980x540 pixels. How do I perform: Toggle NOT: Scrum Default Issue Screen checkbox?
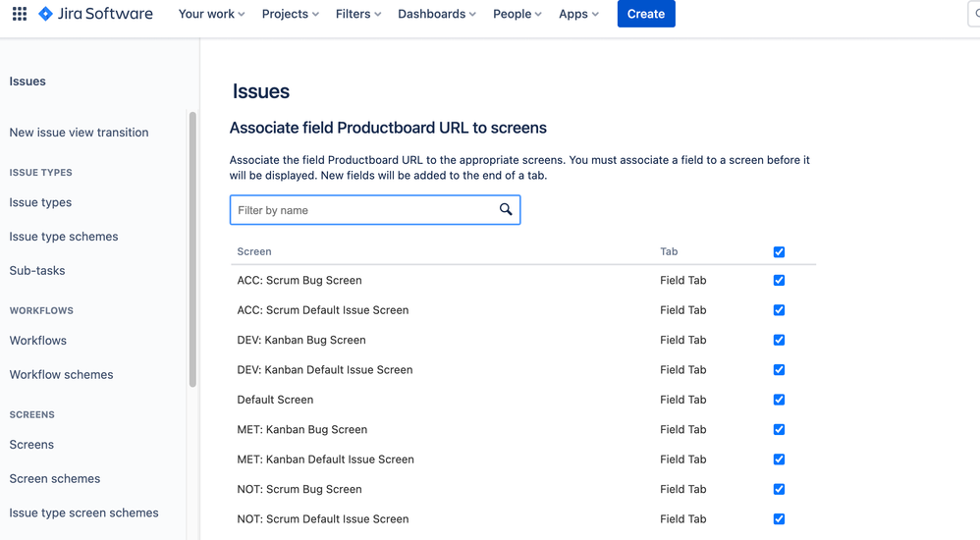(x=779, y=518)
